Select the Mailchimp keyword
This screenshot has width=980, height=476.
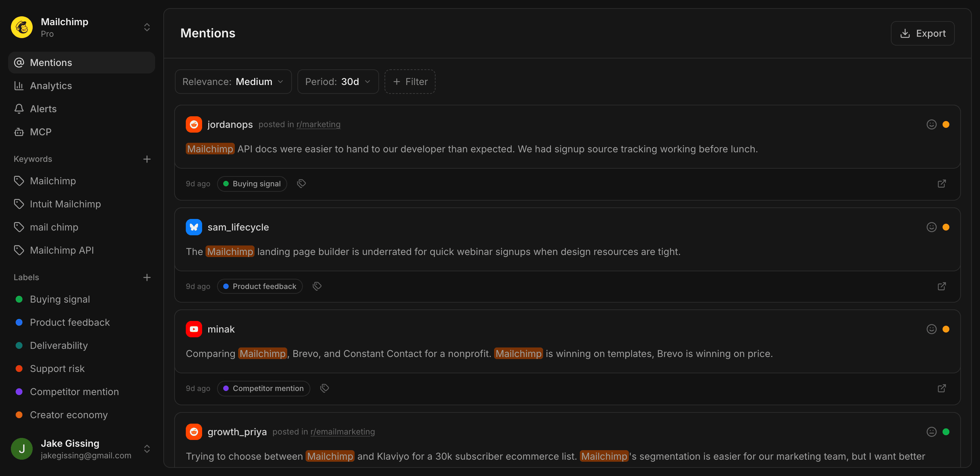81,181
